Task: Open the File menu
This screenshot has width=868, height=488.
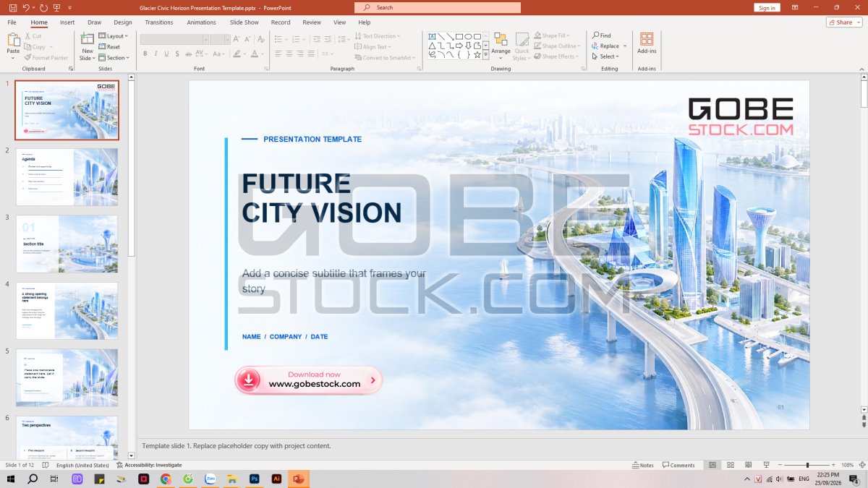Action: pos(12,22)
